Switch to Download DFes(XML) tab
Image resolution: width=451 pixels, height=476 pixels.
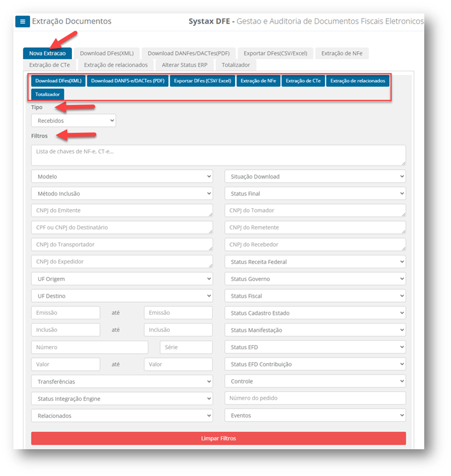point(107,54)
